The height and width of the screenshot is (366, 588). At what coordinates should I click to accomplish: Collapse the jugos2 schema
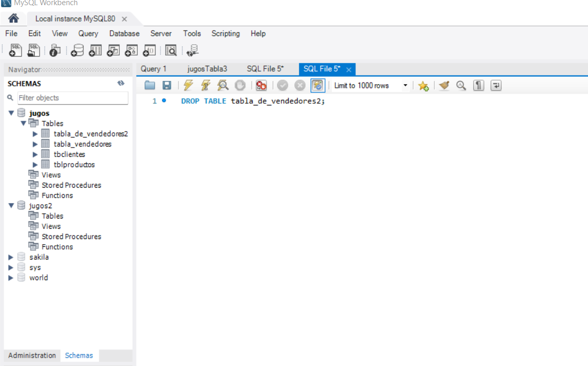(x=11, y=205)
